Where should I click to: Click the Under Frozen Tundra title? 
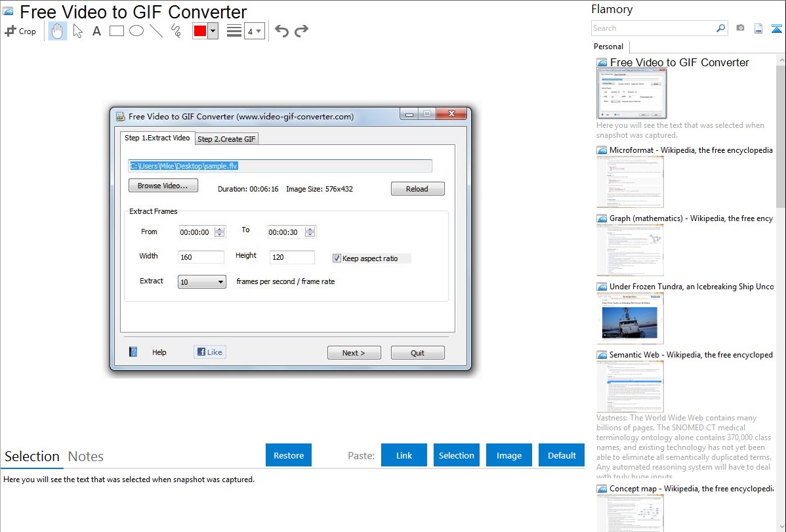(x=692, y=286)
